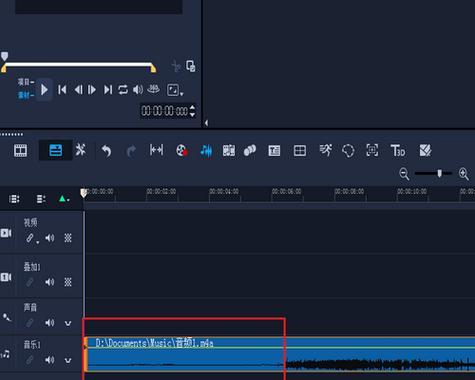The width and height of the screenshot is (475, 380).
Task: Open the customize toolbar tools icon
Action: 81,150
